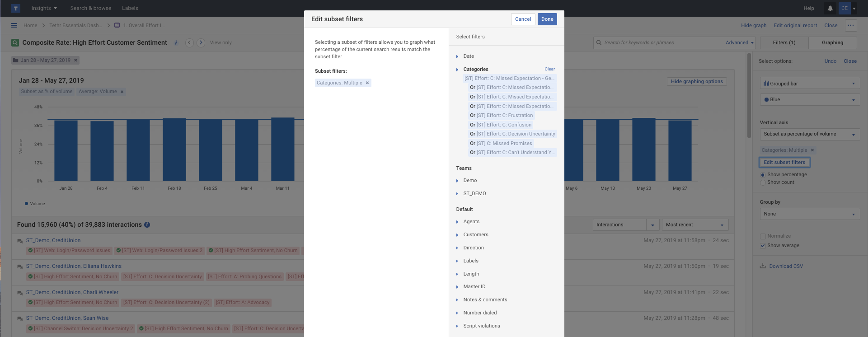The image size is (868, 337).
Task: Open the Grouped bar chart type dropdown
Action: (x=809, y=84)
